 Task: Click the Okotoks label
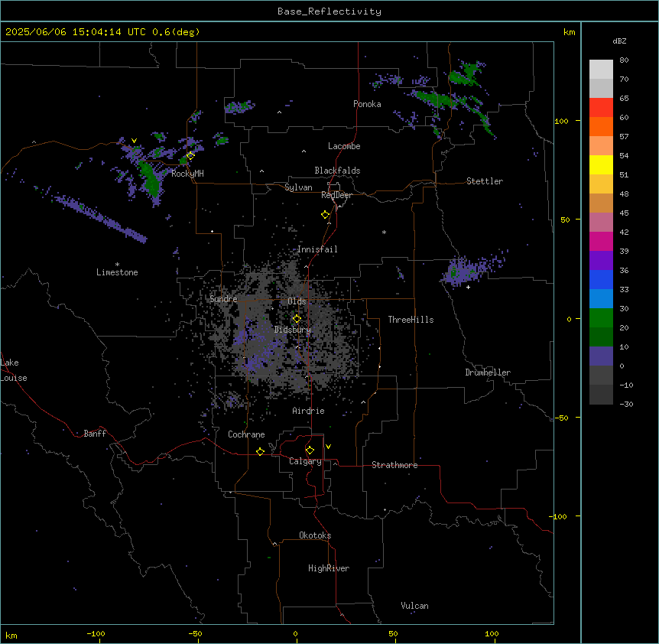click(x=315, y=535)
